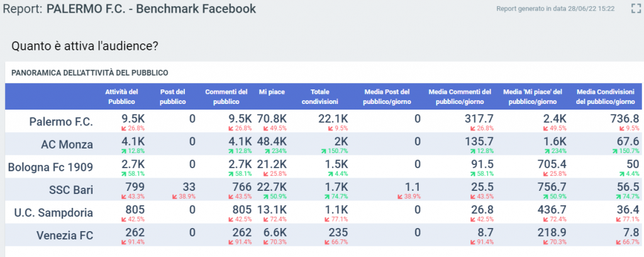This screenshot has width=644, height=257.
Task: Click SSC Bari Post del pubblico value 33
Action: coord(187,188)
